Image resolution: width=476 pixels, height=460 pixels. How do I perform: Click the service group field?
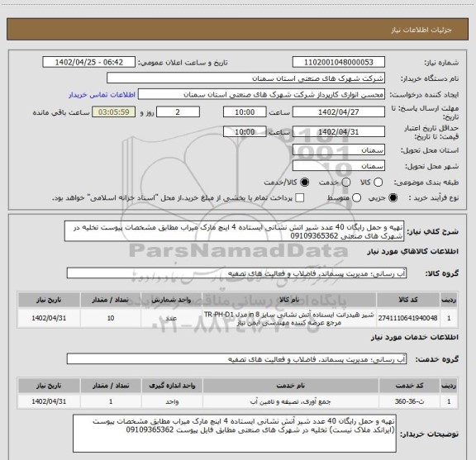click(236, 359)
